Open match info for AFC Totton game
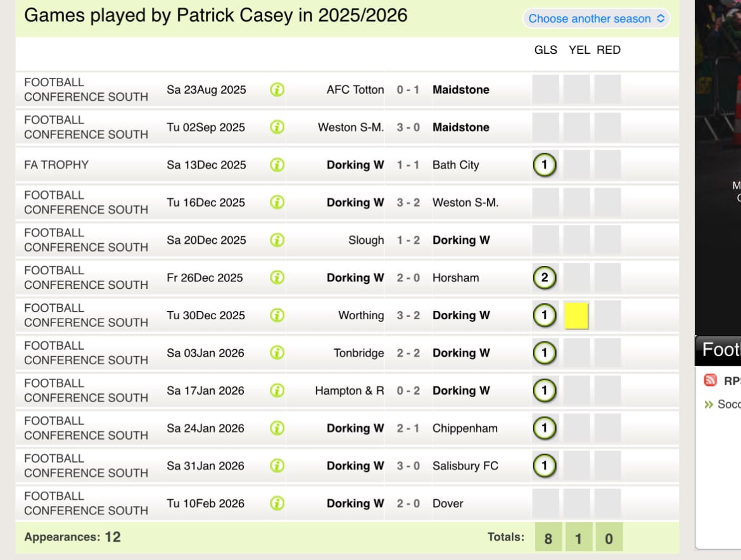The height and width of the screenshot is (560, 741). coord(277,89)
